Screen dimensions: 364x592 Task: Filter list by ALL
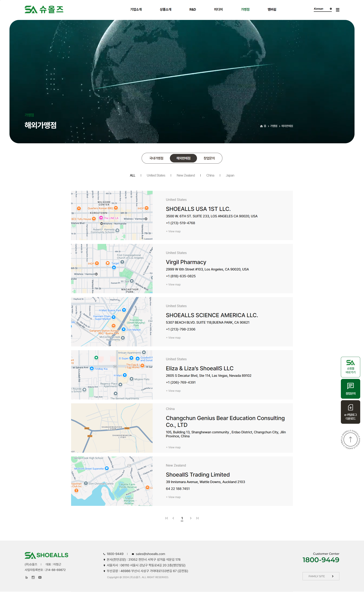[133, 175]
